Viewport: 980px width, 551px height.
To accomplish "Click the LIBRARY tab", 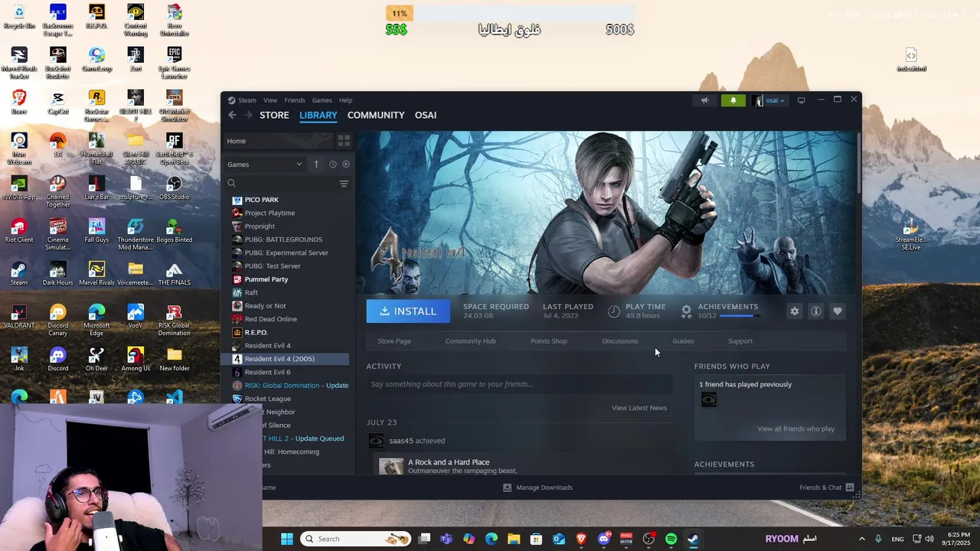I will coord(318,115).
